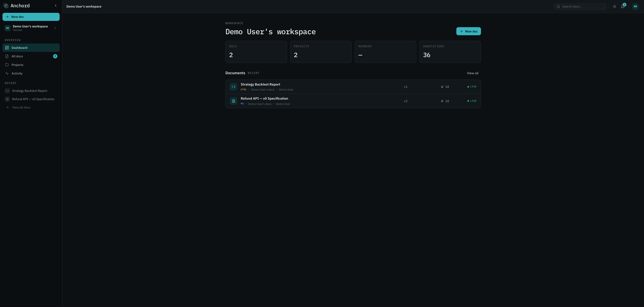
Task: Open the workspace switcher dropdown
Action: coord(31,28)
